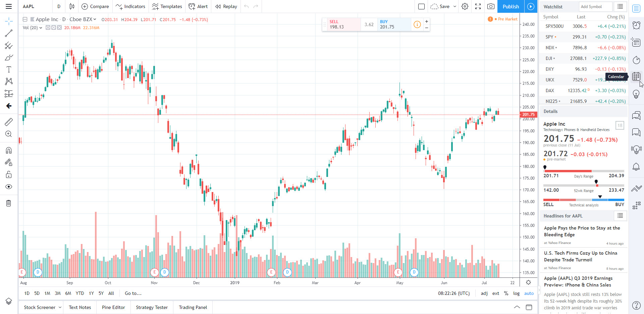The width and height of the screenshot is (644, 314).
Task: Click the Publish button
Action: pos(511,6)
